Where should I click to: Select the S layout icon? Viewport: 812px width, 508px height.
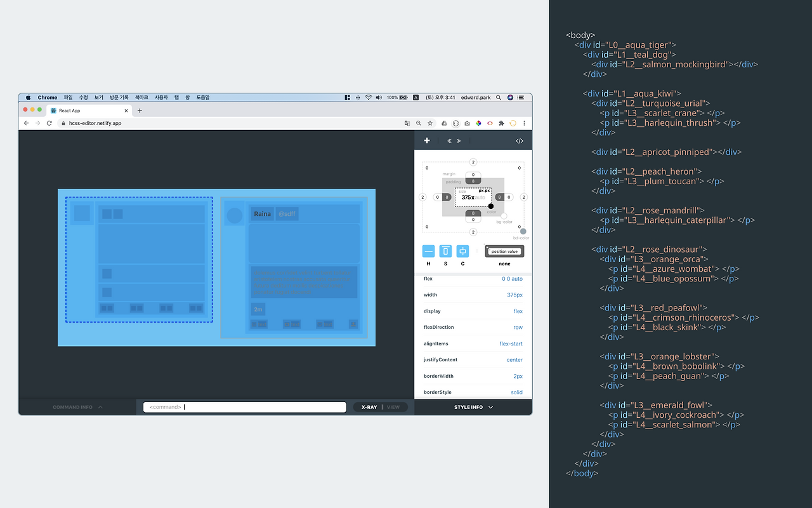coord(445,251)
